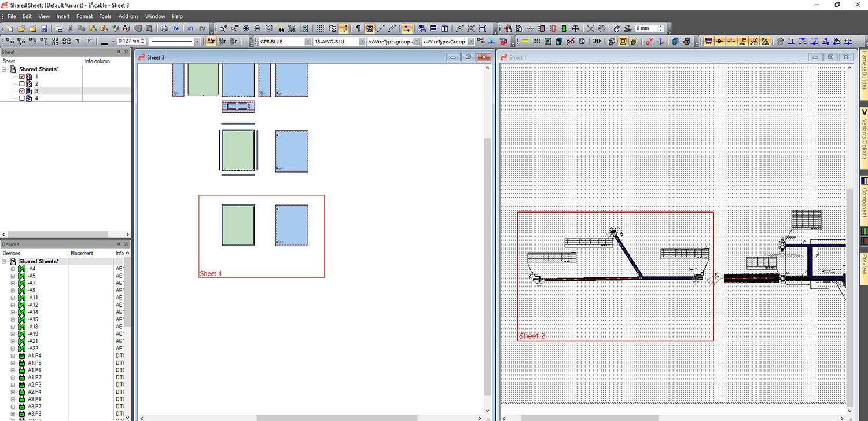Save the project using the Save icon
This screenshot has height=421, width=868.
(x=44, y=28)
